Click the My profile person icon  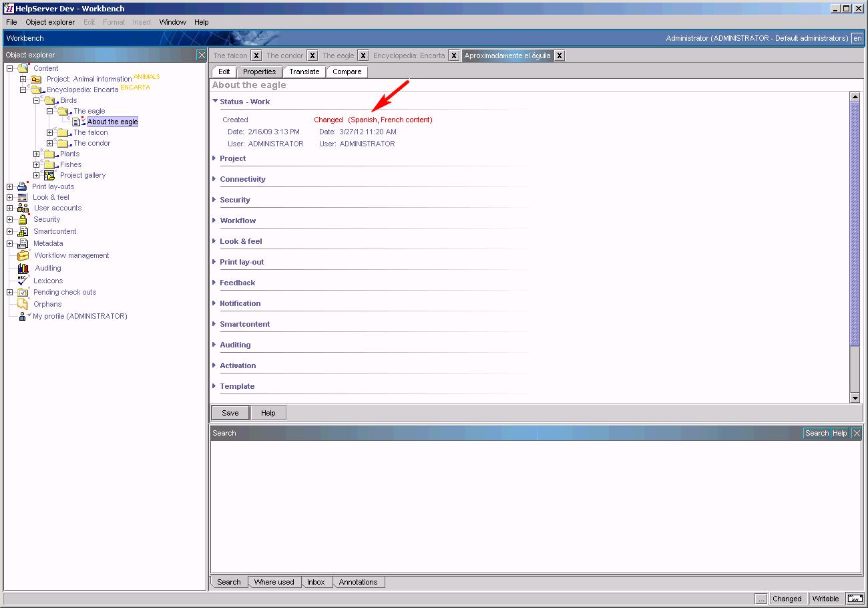pos(23,316)
